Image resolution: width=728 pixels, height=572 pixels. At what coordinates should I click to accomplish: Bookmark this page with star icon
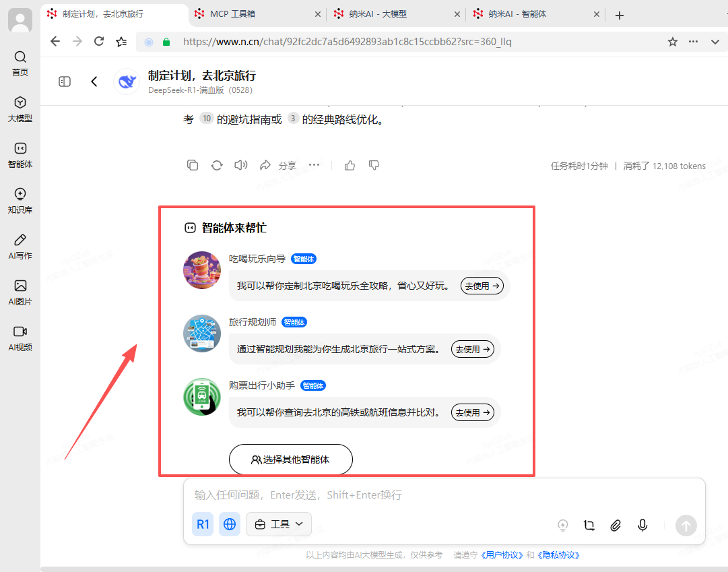click(672, 42)
